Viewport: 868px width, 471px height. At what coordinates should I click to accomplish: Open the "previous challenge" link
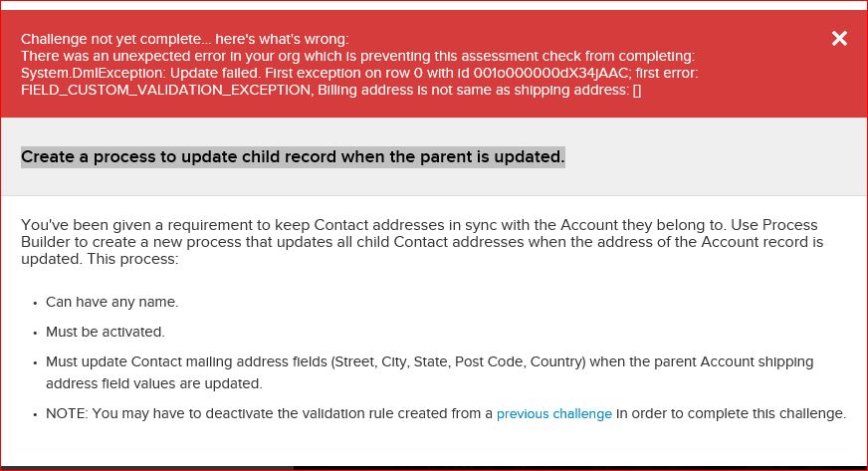tap(554, 413)
